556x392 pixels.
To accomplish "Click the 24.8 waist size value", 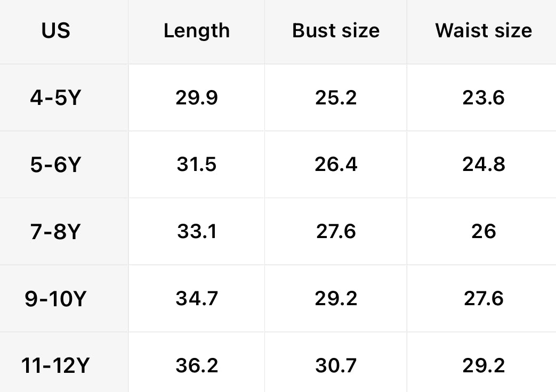I will click(x=483, y=165).
